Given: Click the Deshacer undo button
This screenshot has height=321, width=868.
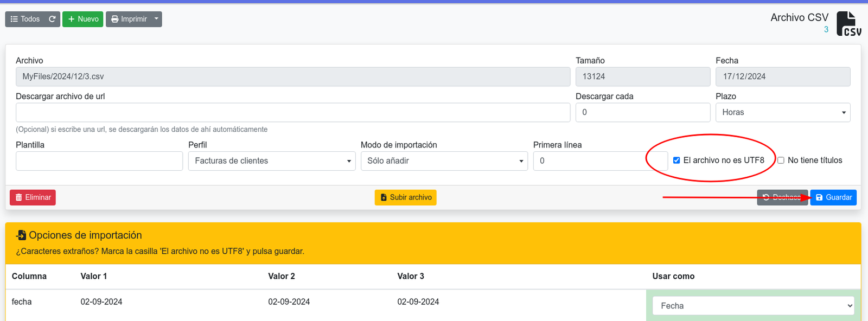Looking at the screenshot, I should [782, 197].
